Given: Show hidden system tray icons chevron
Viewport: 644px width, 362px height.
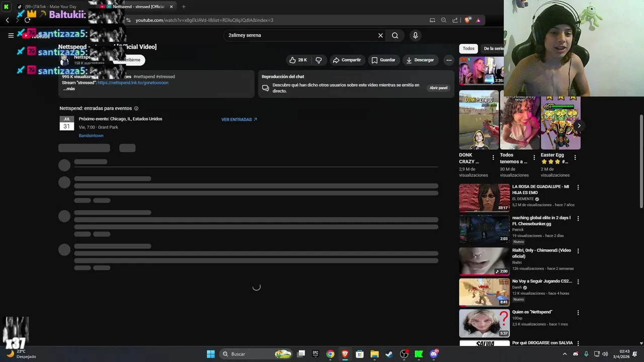Looking at the screenshot, I should [x=565, y=354].
